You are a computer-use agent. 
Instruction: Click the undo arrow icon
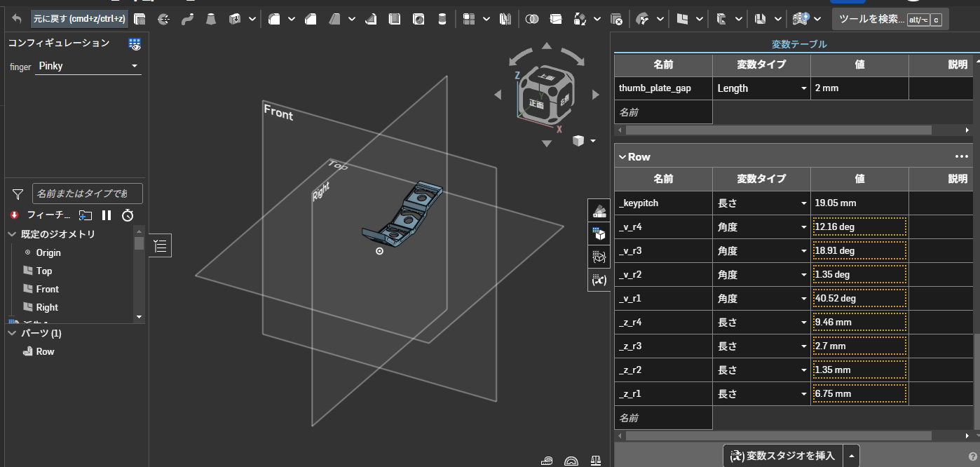click(x=17, y=19)
